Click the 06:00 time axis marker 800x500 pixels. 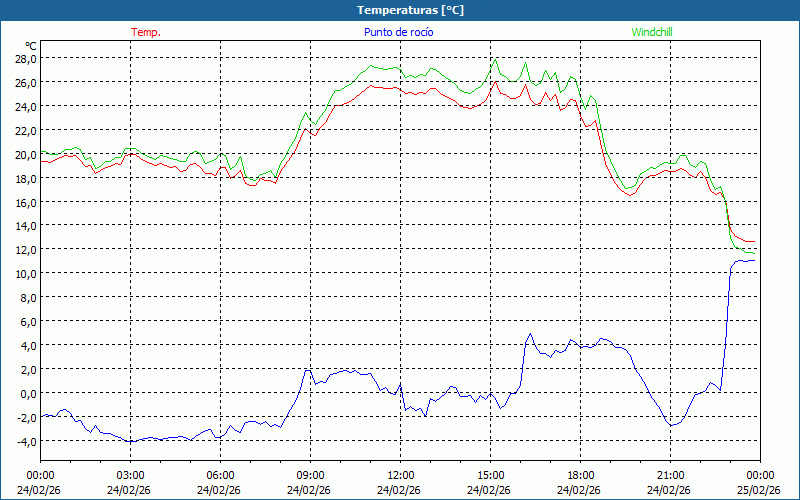[220, 475]
